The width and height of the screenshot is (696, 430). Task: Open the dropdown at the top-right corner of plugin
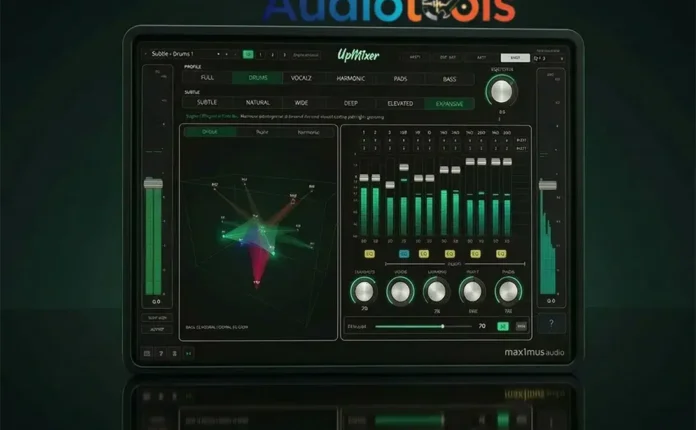pyautogui.click(x=549, y=58)
